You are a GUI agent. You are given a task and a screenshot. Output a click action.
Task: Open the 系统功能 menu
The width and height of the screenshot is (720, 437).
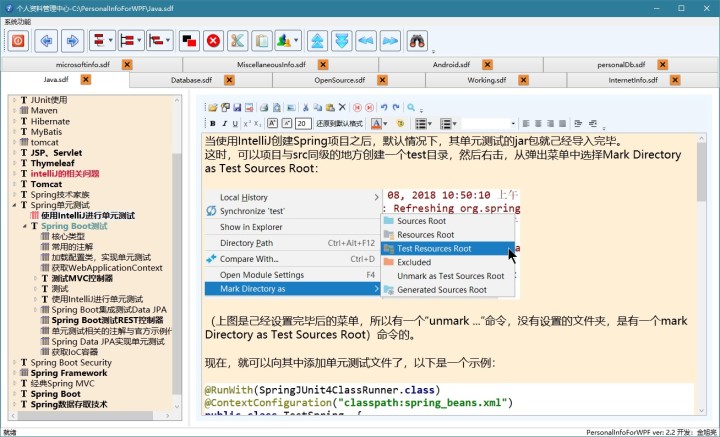pyautogui.click(x=18, y=21)
